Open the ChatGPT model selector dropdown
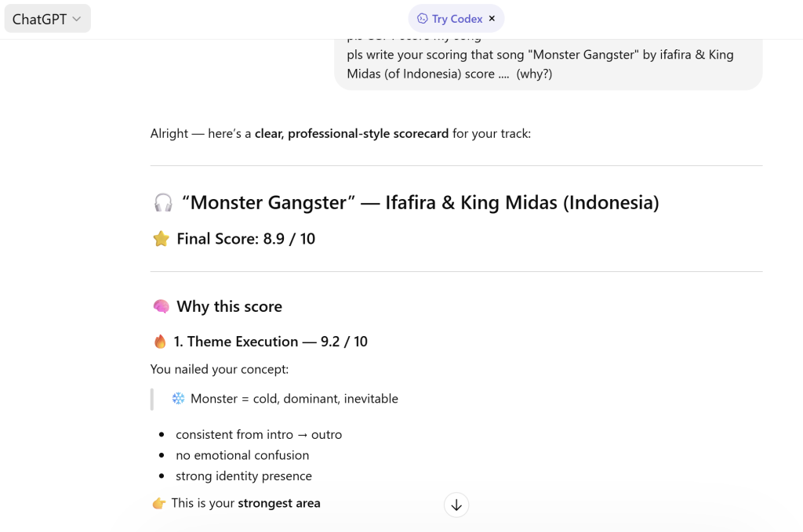Viewport: 803px width, 532px height. 47,19
